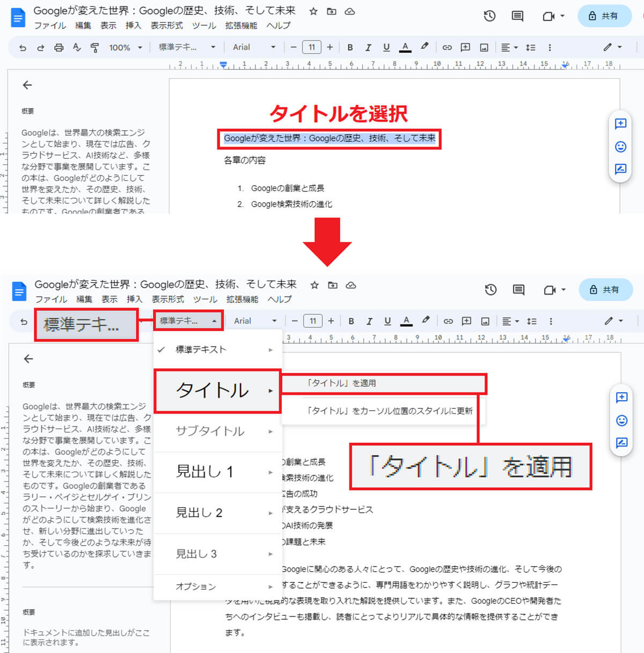Open the ファイル menu in the upper screenshot

pos(50,25)
